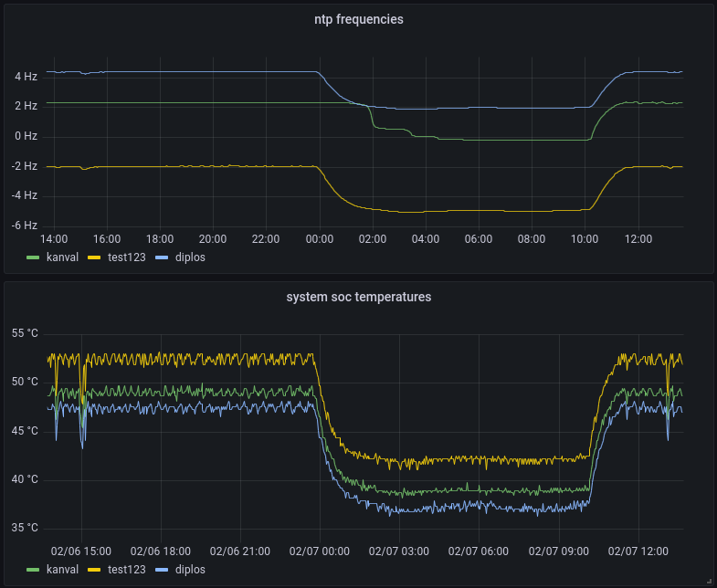This screenshot has width=717, height=588.
Task: Toggle test123 series in ntp frequencies legend
Action: [127, 257]
